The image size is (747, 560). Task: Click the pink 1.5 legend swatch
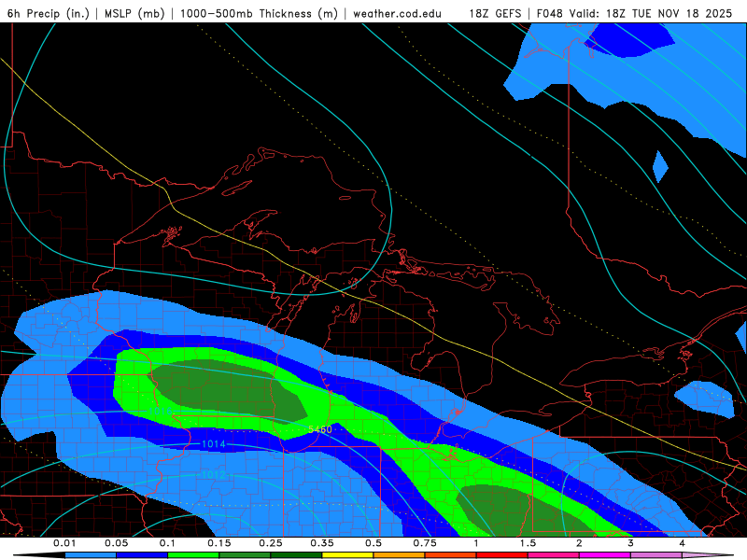[x=554, y=555]
